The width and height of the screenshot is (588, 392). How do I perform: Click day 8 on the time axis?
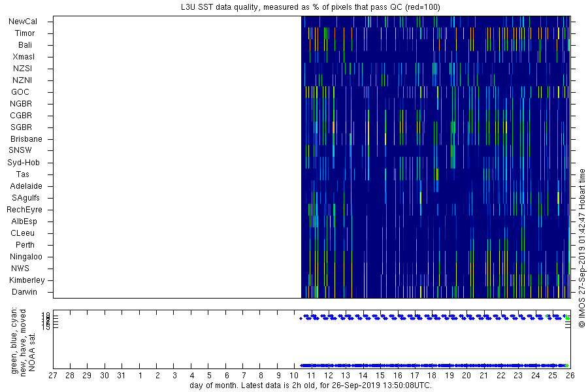261,376
